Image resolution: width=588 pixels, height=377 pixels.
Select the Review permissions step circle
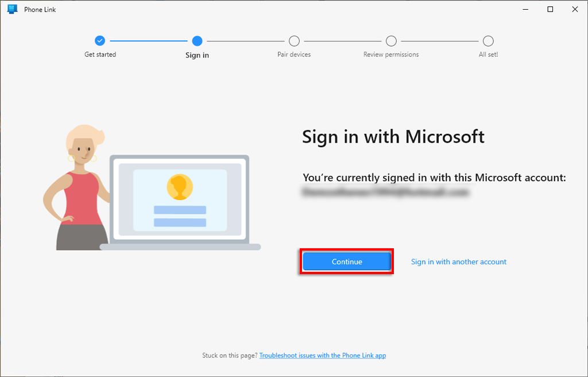pyautogui.click(x=391, y=41)
